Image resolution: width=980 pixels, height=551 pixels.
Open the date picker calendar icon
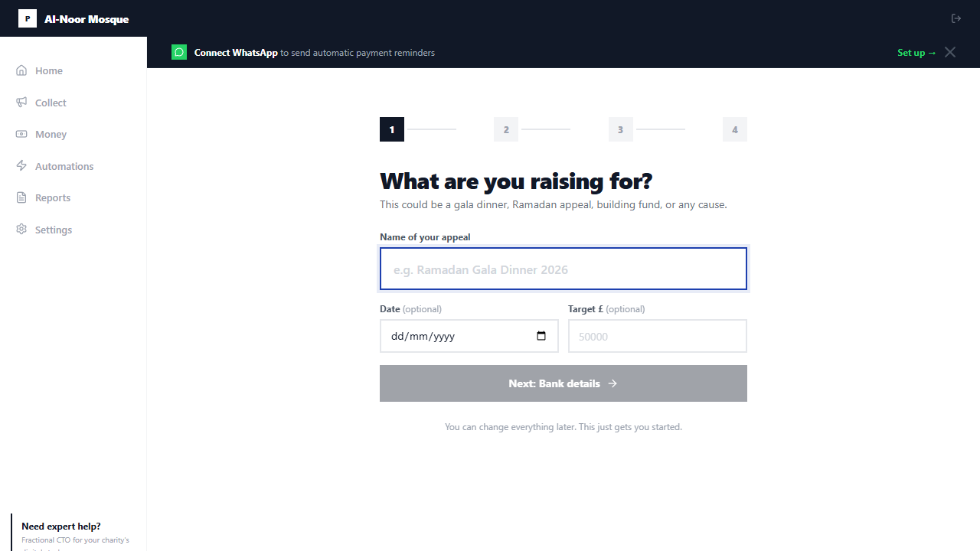tap(541, 336)
